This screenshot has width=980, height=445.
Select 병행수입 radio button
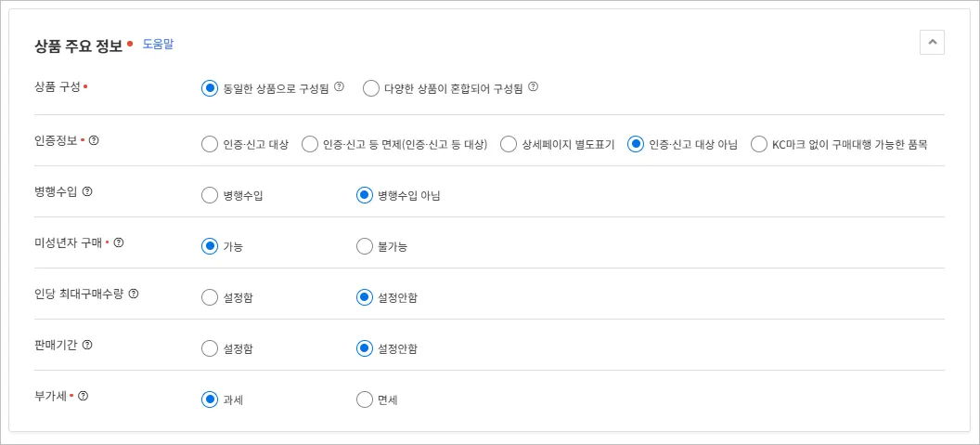click(210, 195)
